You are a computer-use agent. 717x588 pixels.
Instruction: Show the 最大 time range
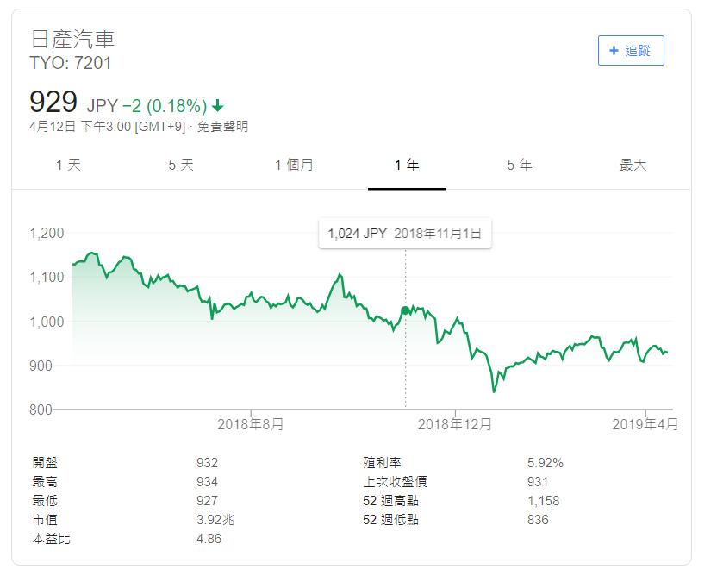point(633,165)
